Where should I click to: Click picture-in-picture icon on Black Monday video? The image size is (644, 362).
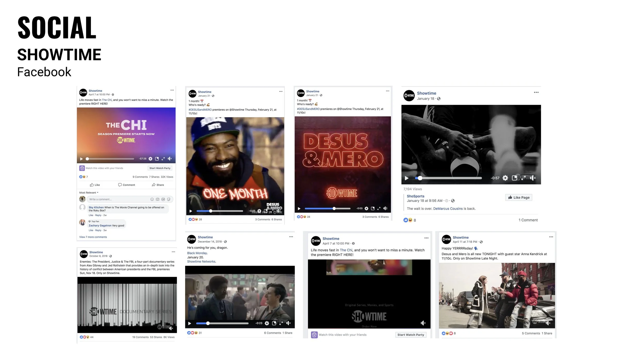(x=274, y=323)
